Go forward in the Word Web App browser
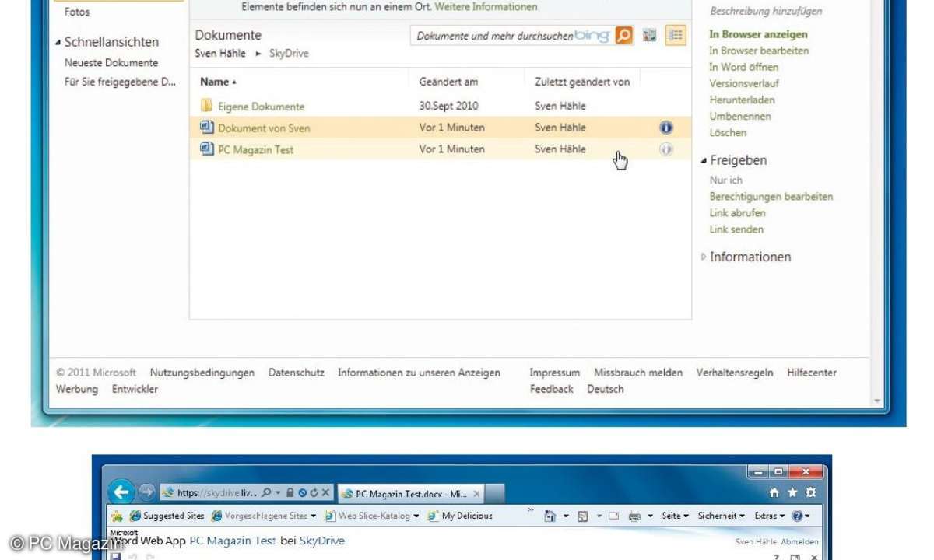Image resolution: width=934 pixels, height=560 pixels. [146, 492]
